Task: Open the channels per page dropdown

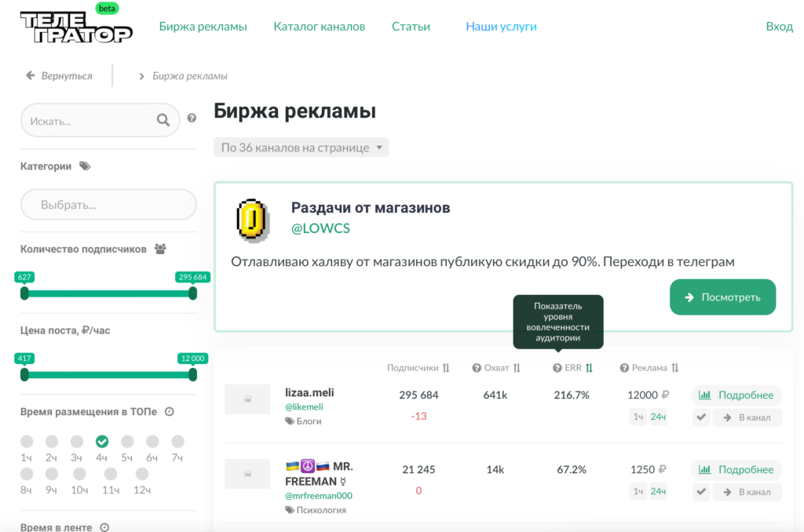Action: coord(301,148)
